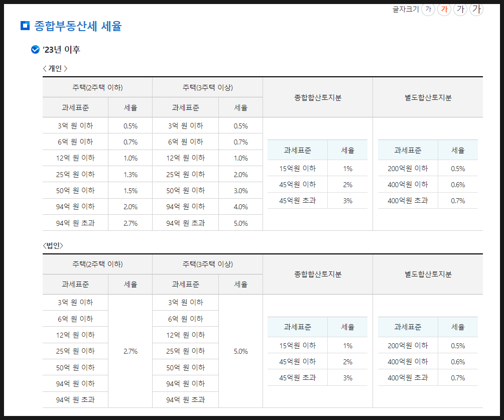The width and height of the screenshot is (504, 420).
Task: Click the 글자크기 font size label
Action: click(406, 9)
